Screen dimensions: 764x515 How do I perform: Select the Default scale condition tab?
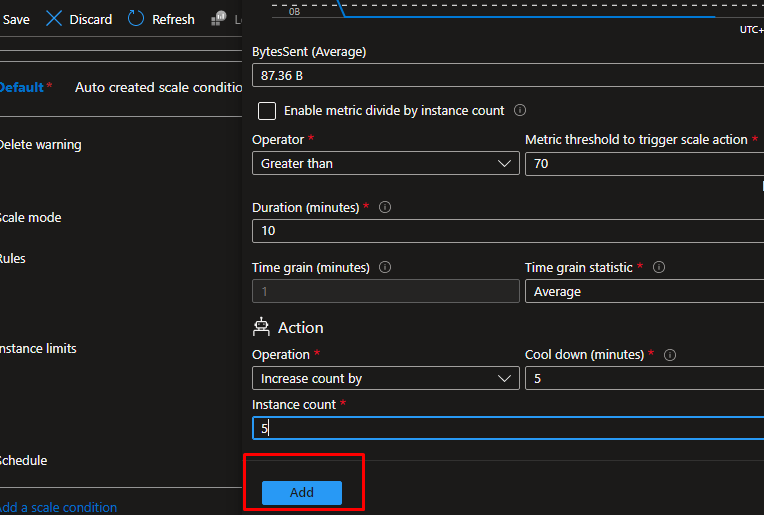(22, 87)
